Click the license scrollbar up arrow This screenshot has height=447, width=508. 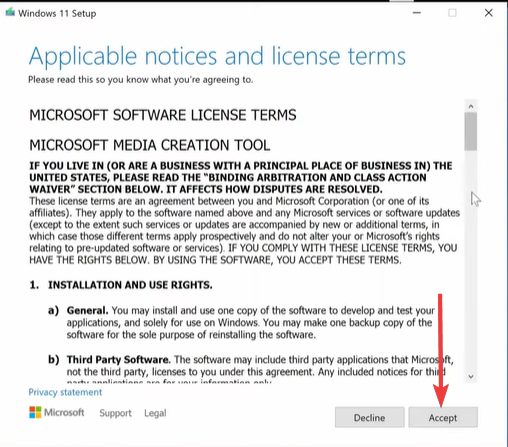(471, 106)
